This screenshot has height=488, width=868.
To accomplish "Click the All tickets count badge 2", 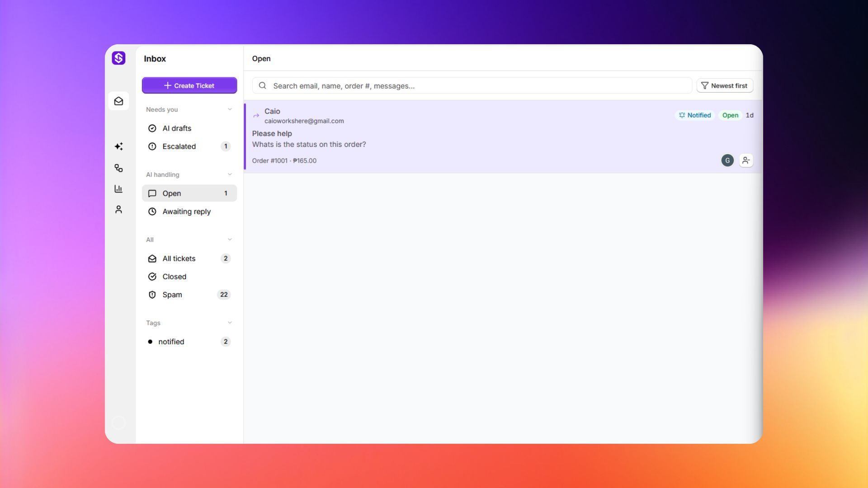I will 226,258.
